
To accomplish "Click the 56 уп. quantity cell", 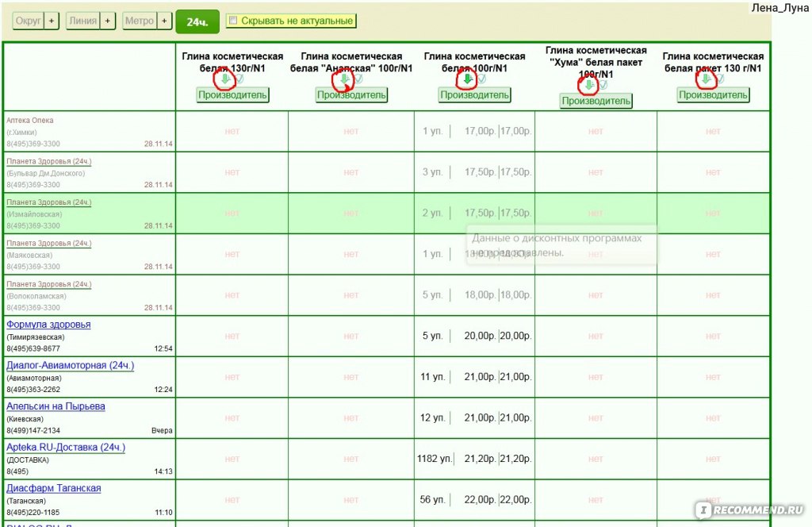I will click(x=432, y=499).
